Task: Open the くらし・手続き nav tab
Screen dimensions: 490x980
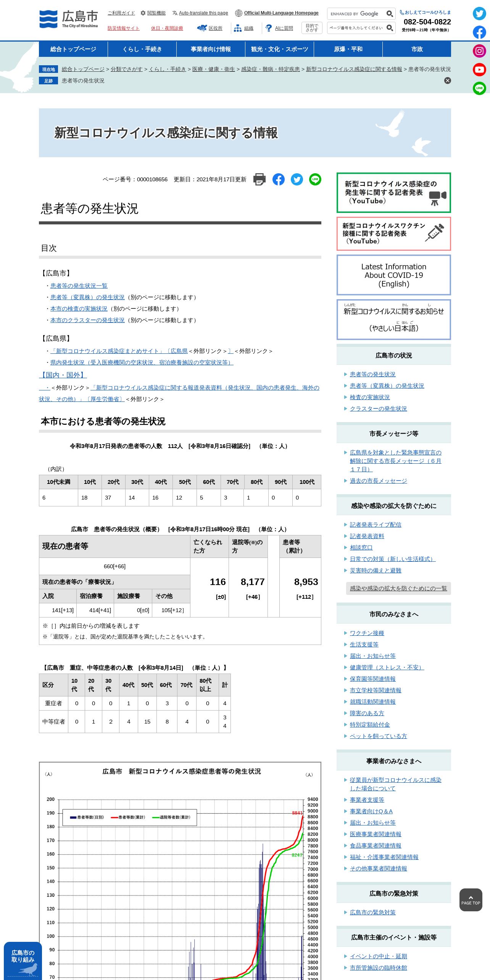Action: tap(142, 49)
